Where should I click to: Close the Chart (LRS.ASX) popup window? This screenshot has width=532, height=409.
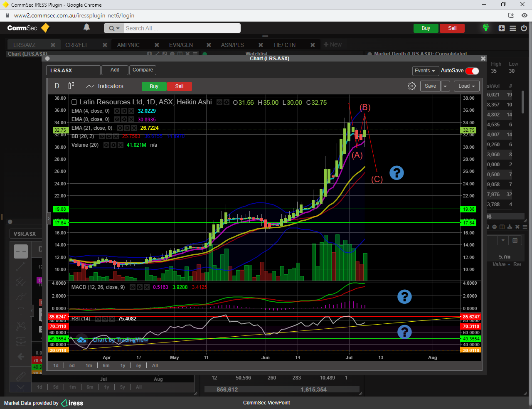pyautogui.click(x=483, y=59)
